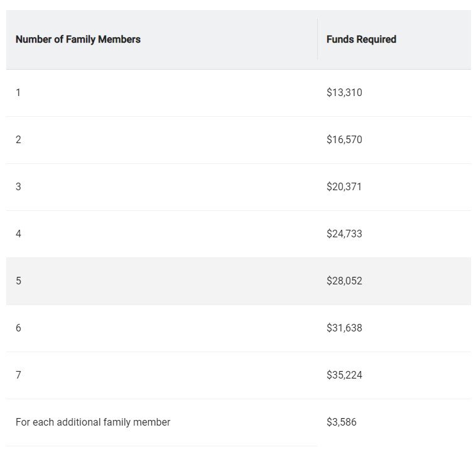The image size is (476, 457).
Task: Select the family member count "1" cell
Action: 18,93
